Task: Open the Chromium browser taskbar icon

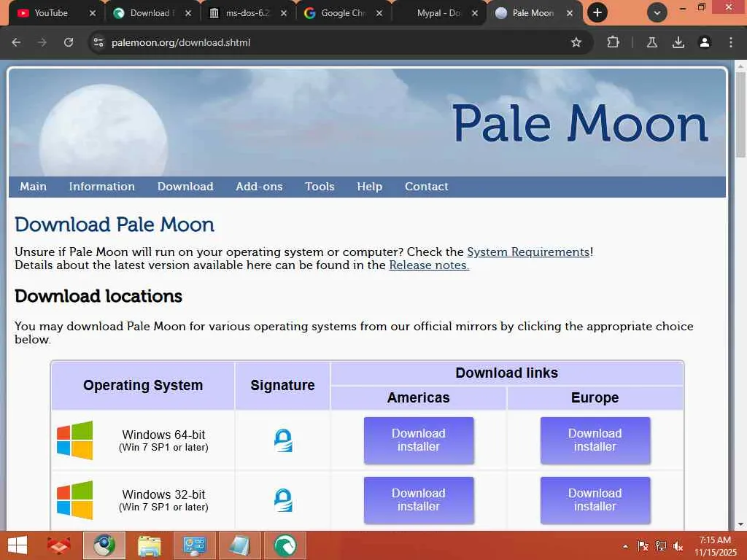Action: tap(104, 545)
